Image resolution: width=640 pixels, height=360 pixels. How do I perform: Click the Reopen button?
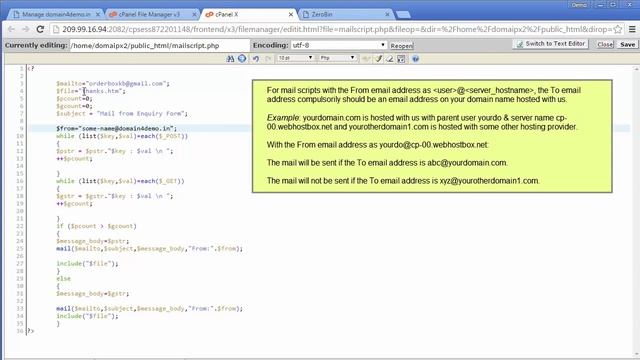click(x=402, y=46)
